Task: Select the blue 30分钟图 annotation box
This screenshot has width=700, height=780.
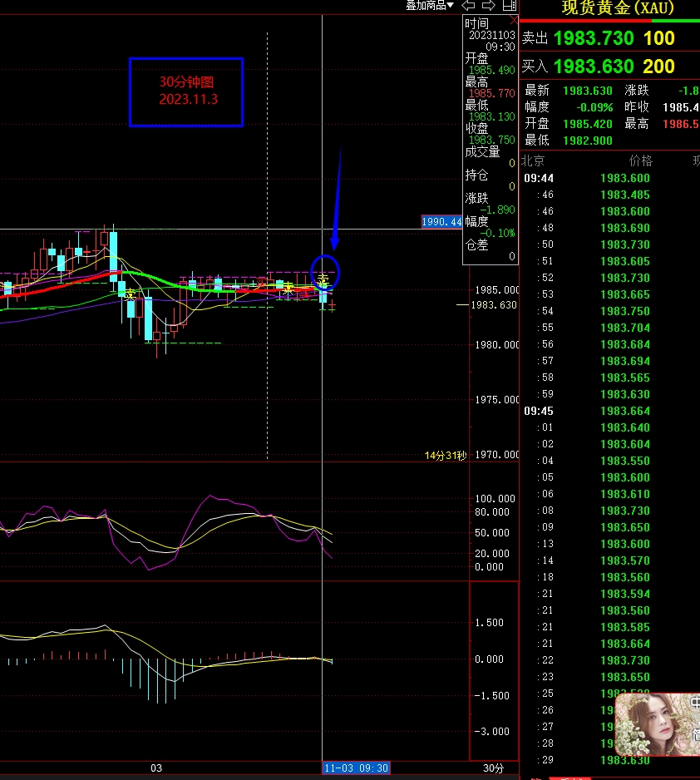Action: (186, 92)
